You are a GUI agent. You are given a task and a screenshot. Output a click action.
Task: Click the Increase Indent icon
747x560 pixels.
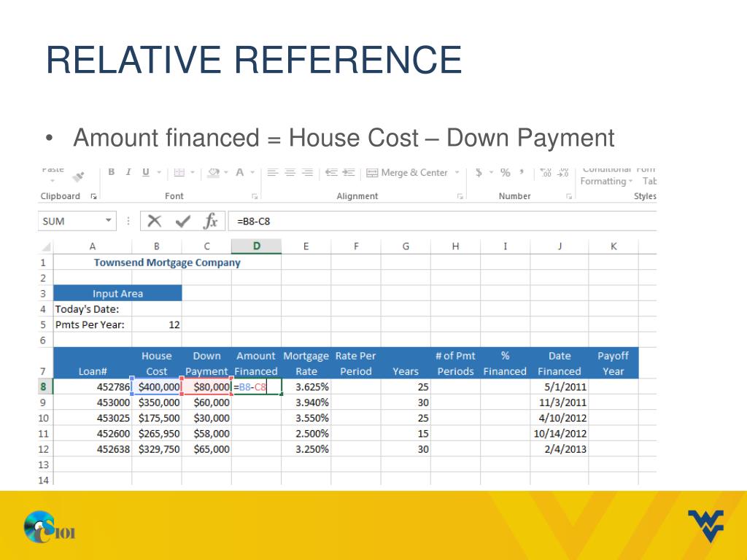(x=349, y=172)
